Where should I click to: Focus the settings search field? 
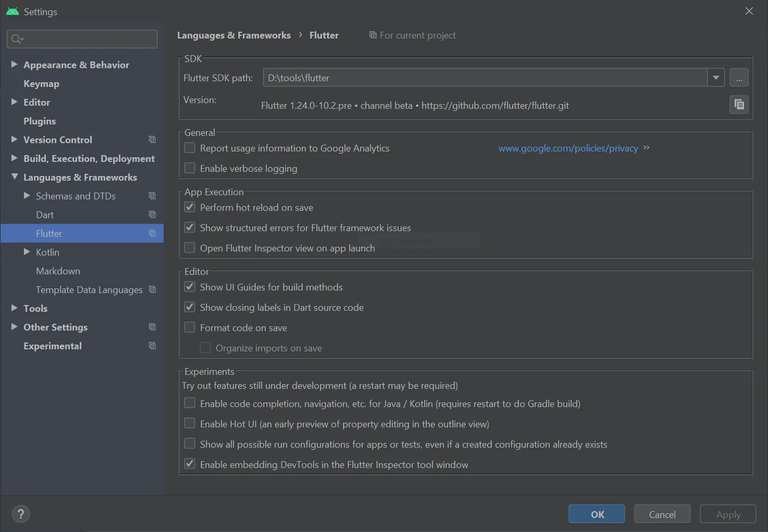click(82, 39)
